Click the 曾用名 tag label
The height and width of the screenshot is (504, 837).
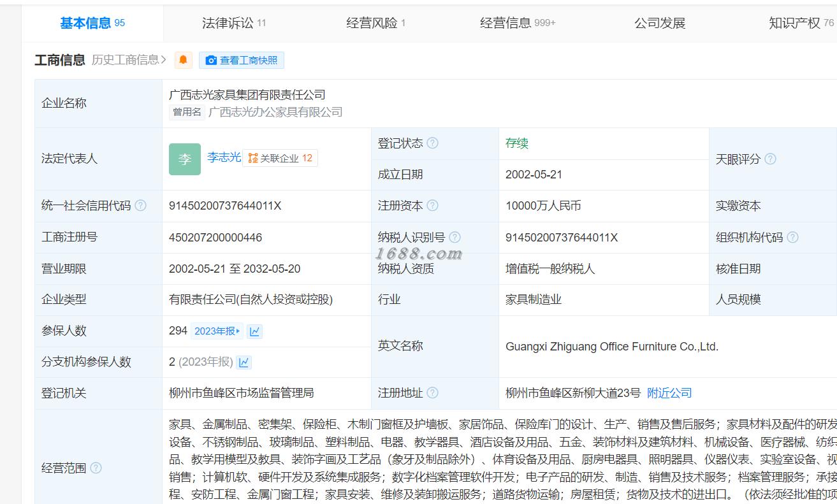pyautogui.click(x=187, y=112)
